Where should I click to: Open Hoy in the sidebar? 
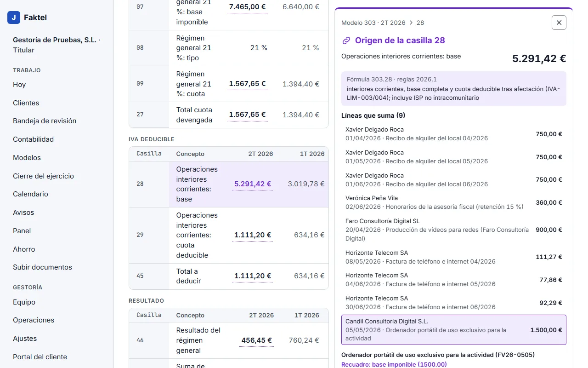(x=19, y=85)
